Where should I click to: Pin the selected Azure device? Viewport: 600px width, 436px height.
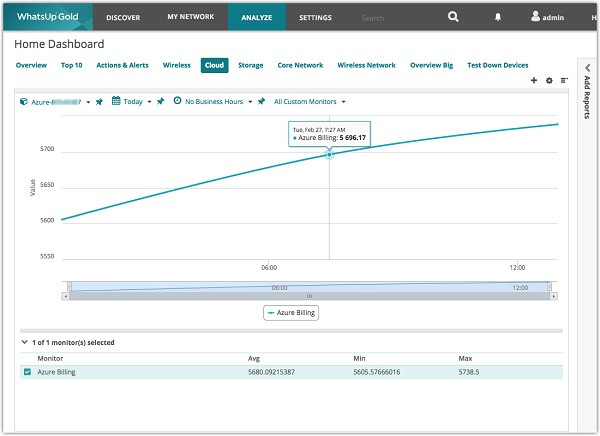coord(99,102)
